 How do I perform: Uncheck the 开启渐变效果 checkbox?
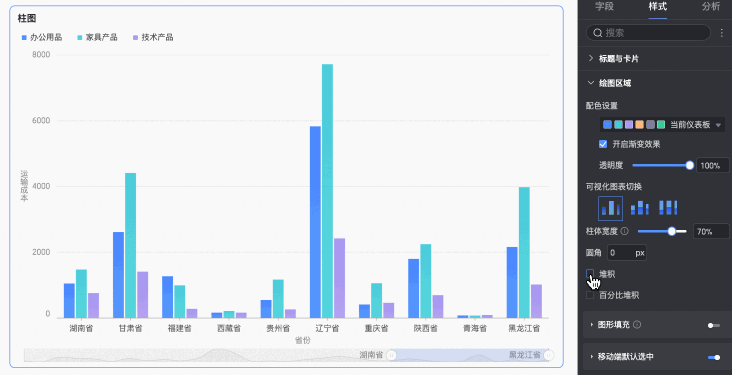pyautogui.click(x=603, y=144)
